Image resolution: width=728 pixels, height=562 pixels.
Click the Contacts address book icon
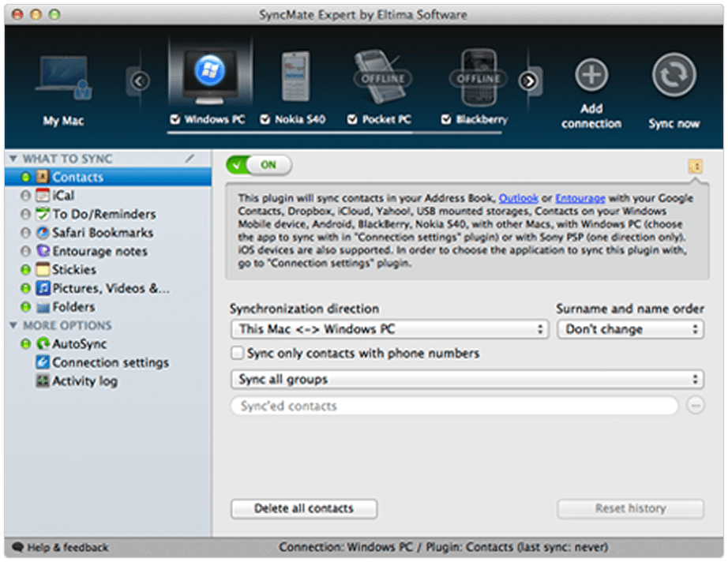pyautogui.click(x=43, y=177)
